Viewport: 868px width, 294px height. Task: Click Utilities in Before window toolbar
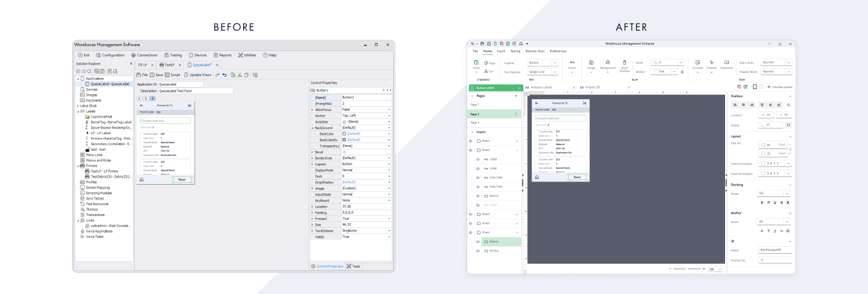pyautogui.click(x=247, y=55)
